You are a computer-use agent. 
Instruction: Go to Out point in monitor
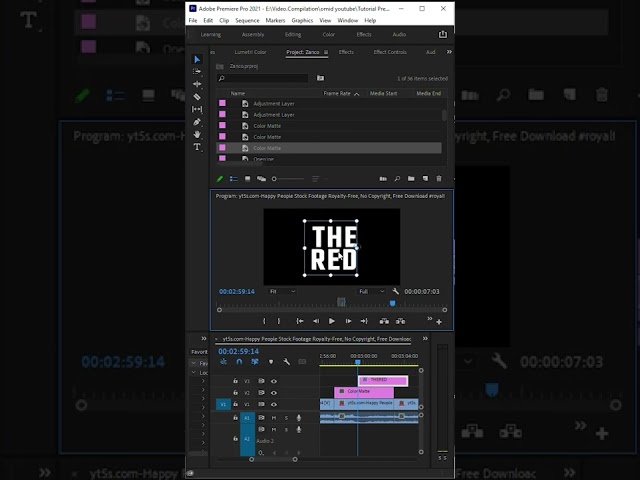coord(364,321)
